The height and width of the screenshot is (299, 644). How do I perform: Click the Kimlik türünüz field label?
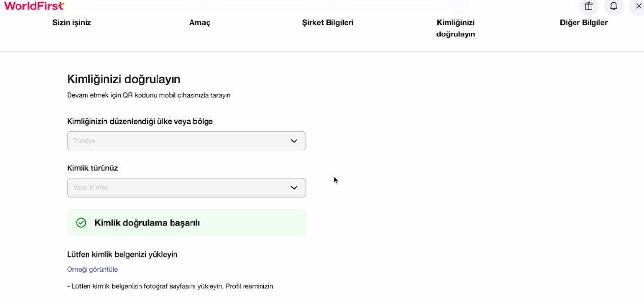point(92,168)
